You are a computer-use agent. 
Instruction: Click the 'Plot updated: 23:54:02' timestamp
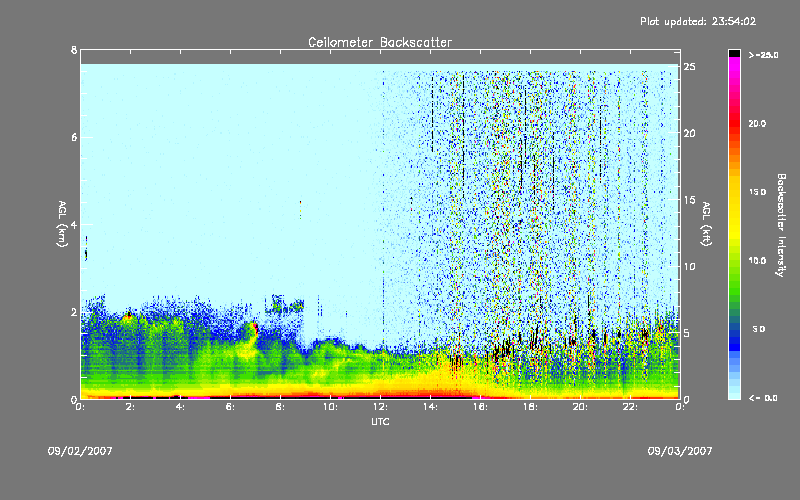tap(698, 21)
